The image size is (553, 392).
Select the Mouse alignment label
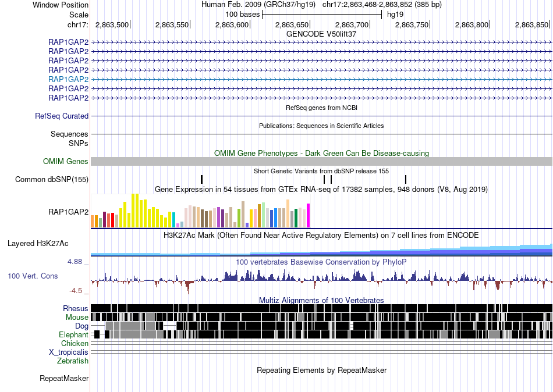(77, 318)
